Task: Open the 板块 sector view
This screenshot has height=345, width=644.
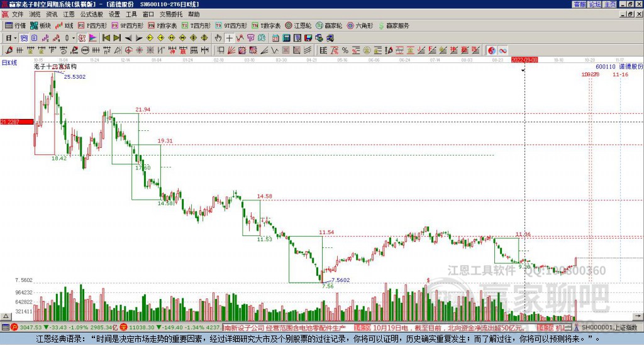Action: point(40,25)
